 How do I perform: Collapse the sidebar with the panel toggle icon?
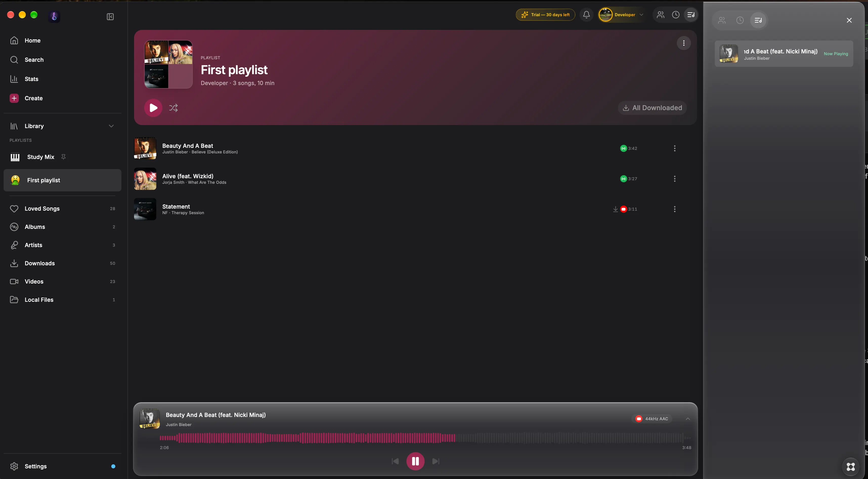click(110, 16)
